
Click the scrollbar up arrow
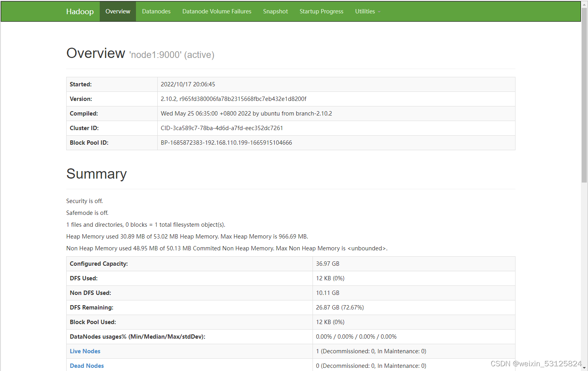point(584,4)
